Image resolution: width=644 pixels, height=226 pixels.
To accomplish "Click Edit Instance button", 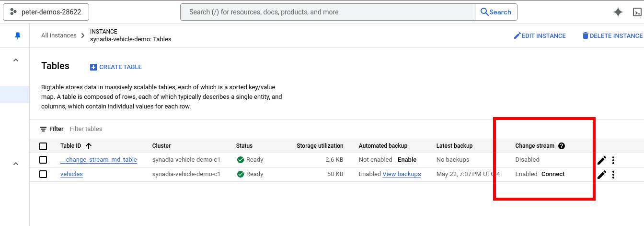I will click(540, 36).
